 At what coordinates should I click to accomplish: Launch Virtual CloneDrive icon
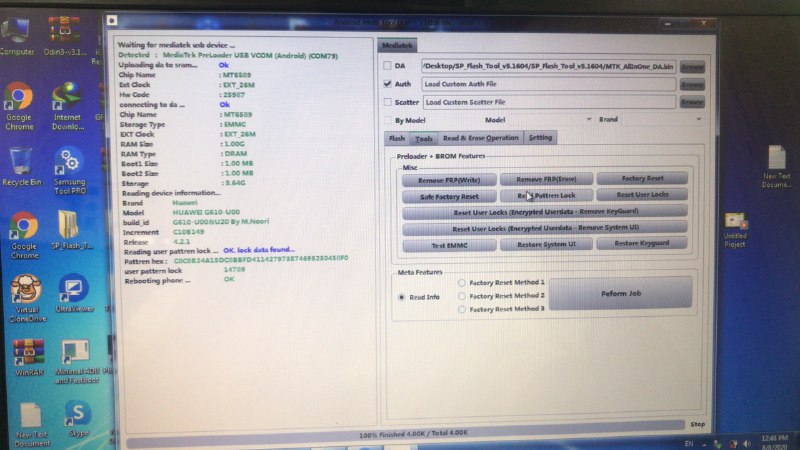27,298
